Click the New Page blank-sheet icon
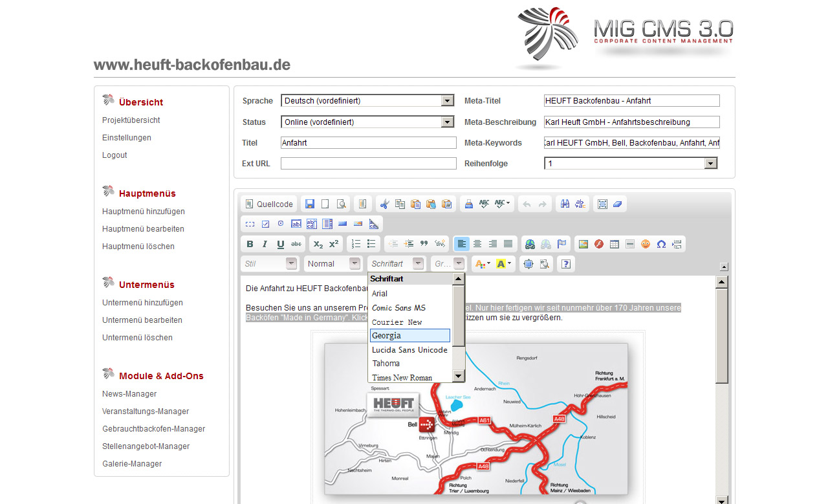The width and height of the screenshot is (828, 504). tap(325, 204)
